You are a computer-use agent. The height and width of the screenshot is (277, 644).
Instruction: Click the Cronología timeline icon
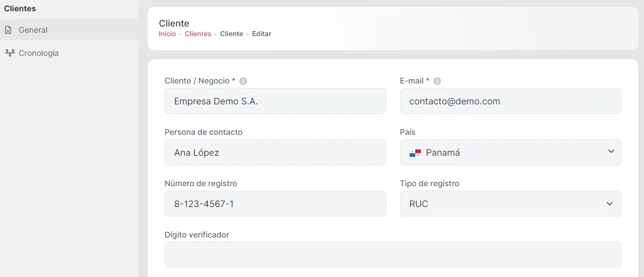9,53
